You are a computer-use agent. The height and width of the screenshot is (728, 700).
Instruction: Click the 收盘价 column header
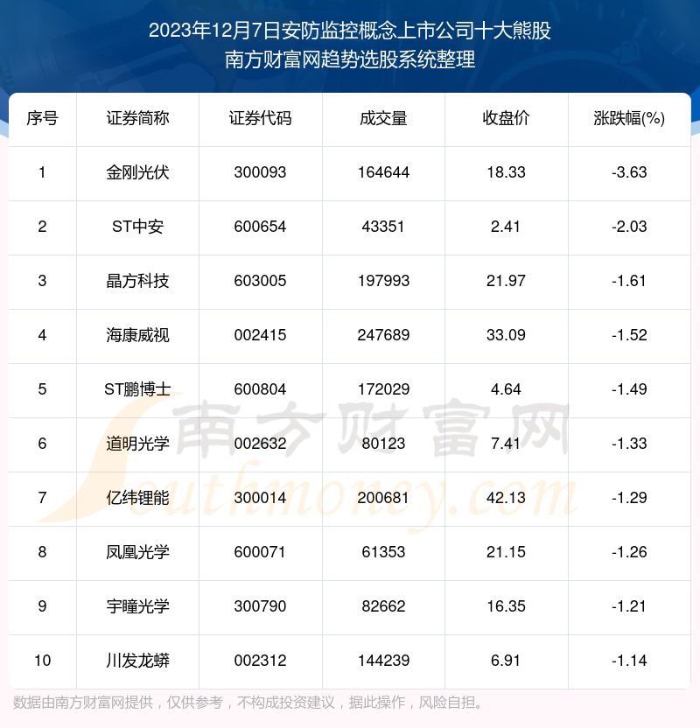point(506,118)
